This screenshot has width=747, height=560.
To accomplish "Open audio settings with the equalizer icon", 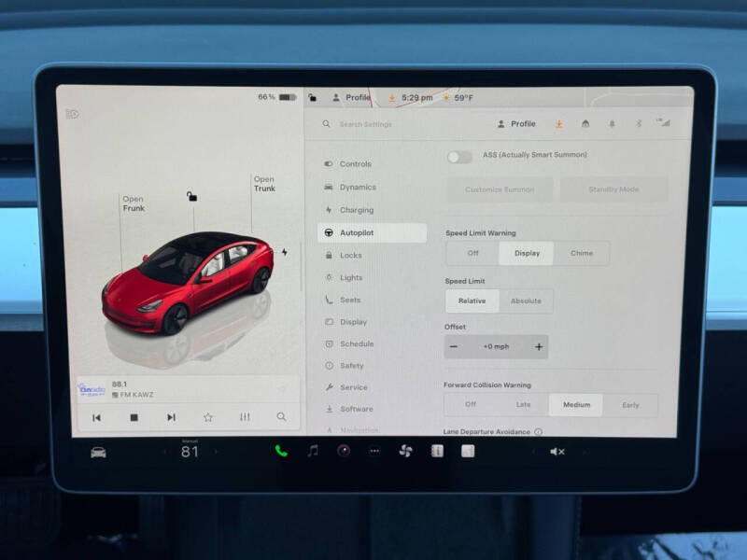I will (244, 417).
